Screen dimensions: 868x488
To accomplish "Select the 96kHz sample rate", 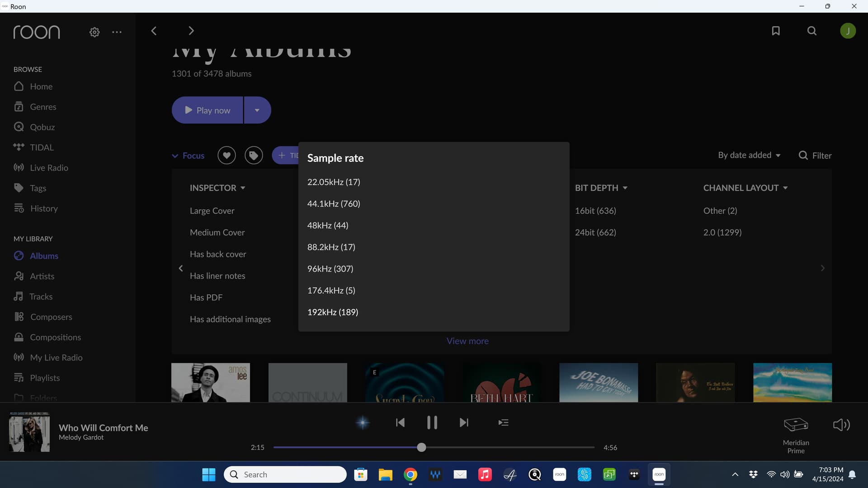I will pyautogui.click(x=330, y=269).
